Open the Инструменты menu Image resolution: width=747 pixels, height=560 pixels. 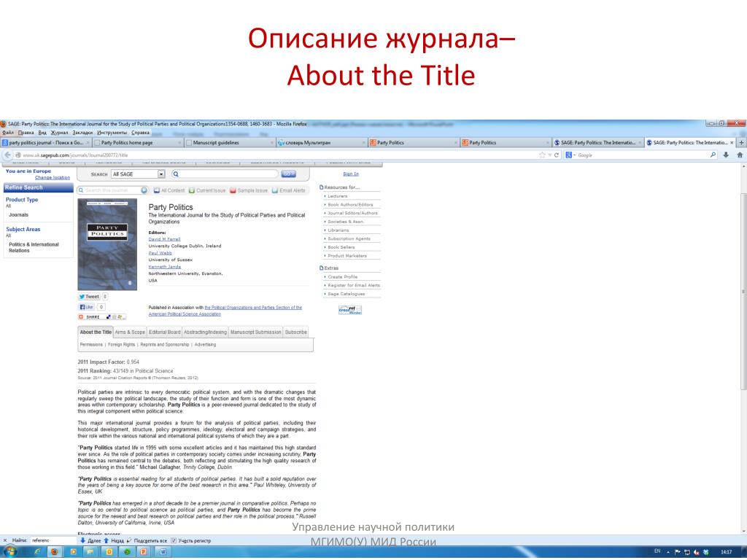pos(112,133)
